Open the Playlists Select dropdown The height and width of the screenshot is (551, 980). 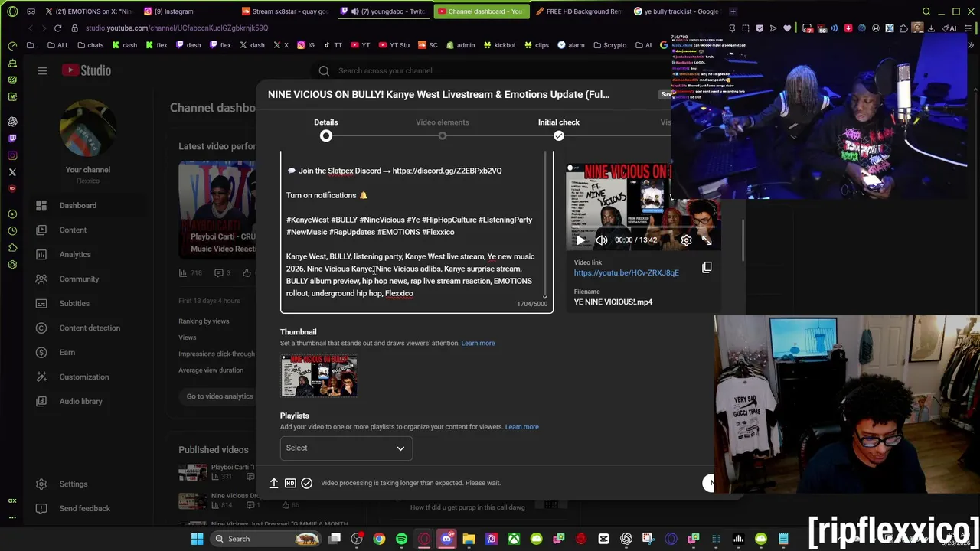tap(346, 448)
